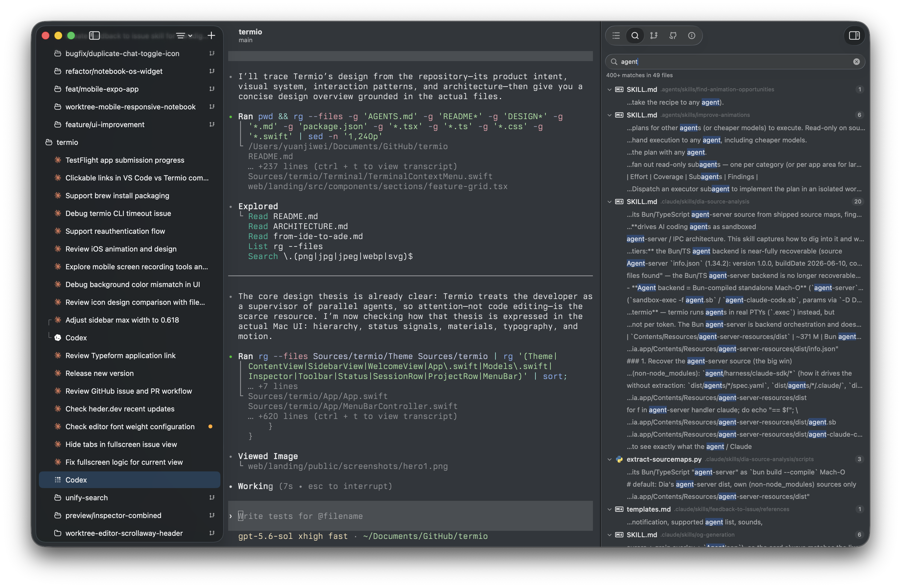
Task: Collapse SKILL.md dia-source-analysis results
Action: [x=610, y=202]
